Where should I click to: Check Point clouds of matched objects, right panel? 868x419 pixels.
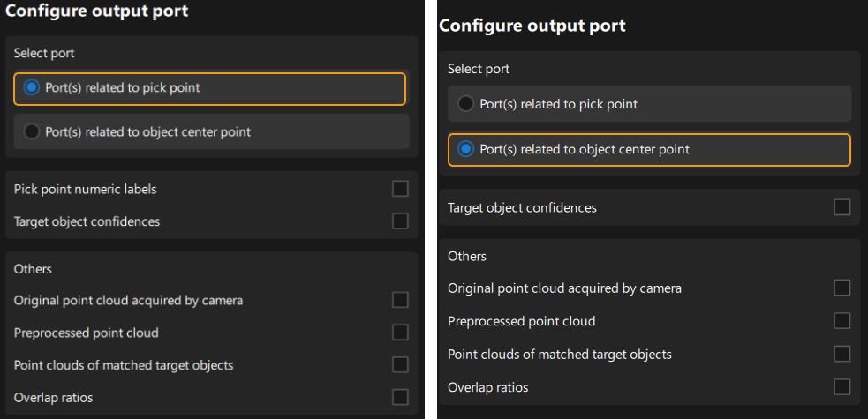pyautogui.click(x=842, y=354)
